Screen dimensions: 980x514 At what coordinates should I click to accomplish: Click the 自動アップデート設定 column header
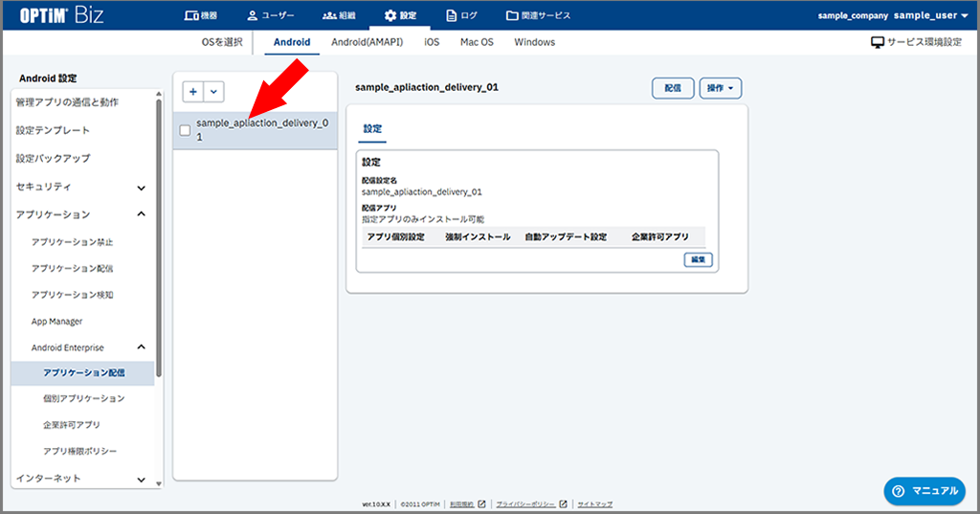566,237
